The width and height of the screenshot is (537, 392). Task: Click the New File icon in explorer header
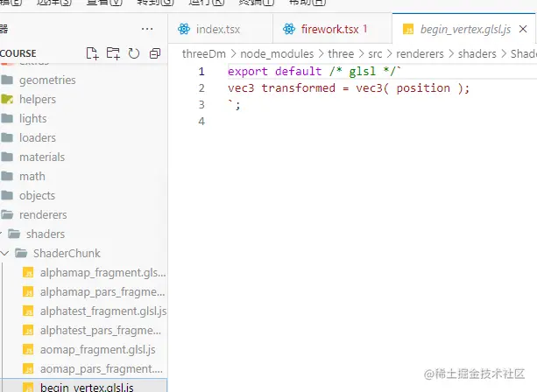coord(92,53)
